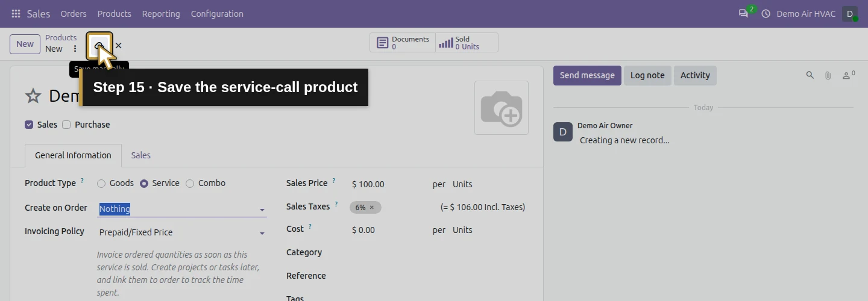Screen dimensions: 868x301
Task: Go to Sales app home
Action: pyautogui.click(x=39, y=14)
